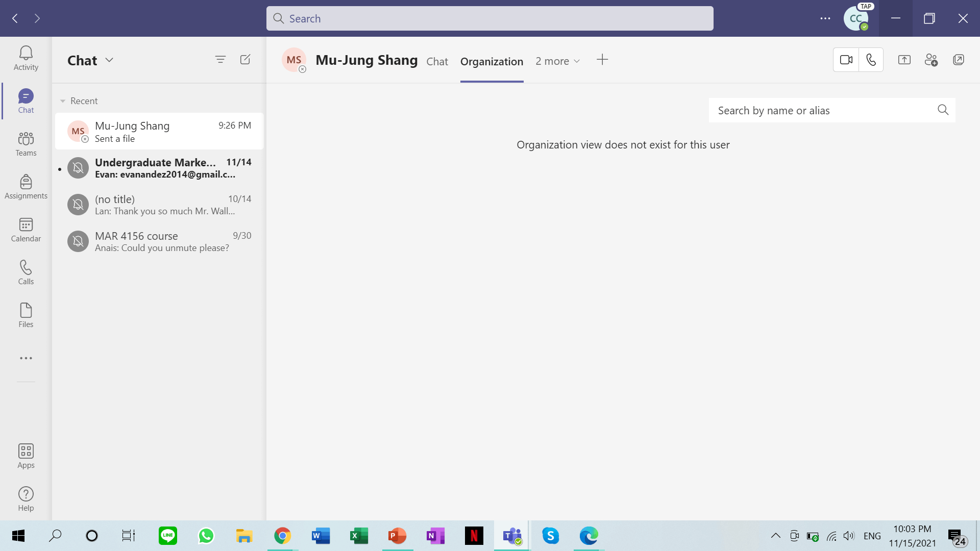
Task: Go to Assignments in the sidebar
Action: pyautogui.click(x=26, y=186)
